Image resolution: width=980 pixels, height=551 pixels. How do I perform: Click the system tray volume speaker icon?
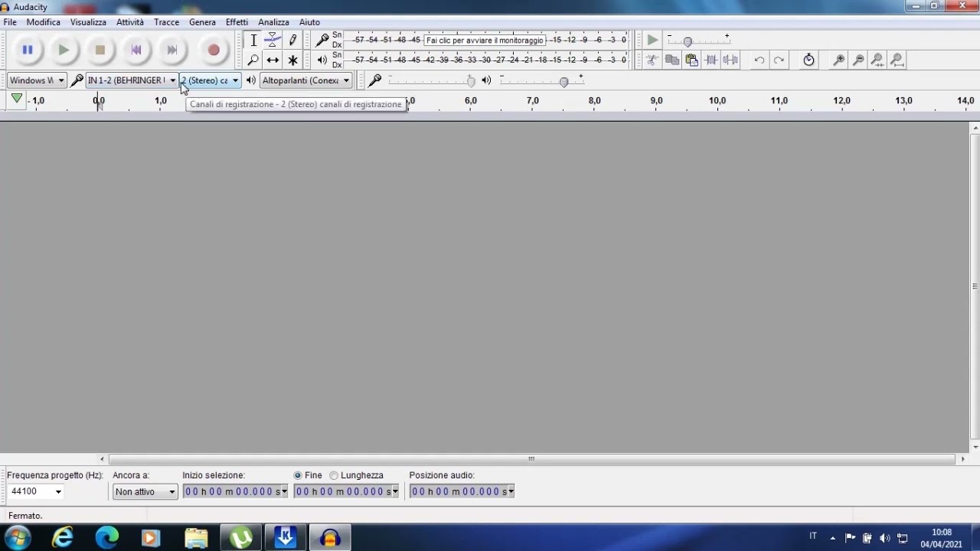coord(885,537)
